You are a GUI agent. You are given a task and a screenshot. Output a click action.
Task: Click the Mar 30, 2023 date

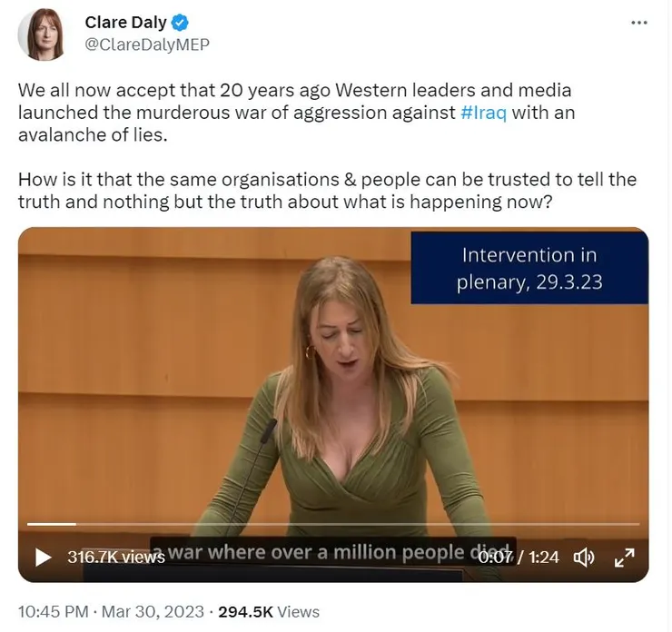click(153, 611)
